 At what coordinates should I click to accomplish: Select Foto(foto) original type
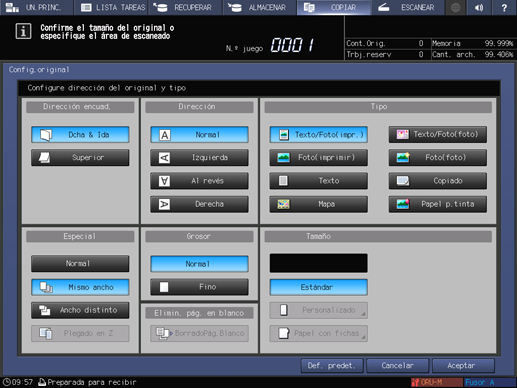(x=438, y=157)
